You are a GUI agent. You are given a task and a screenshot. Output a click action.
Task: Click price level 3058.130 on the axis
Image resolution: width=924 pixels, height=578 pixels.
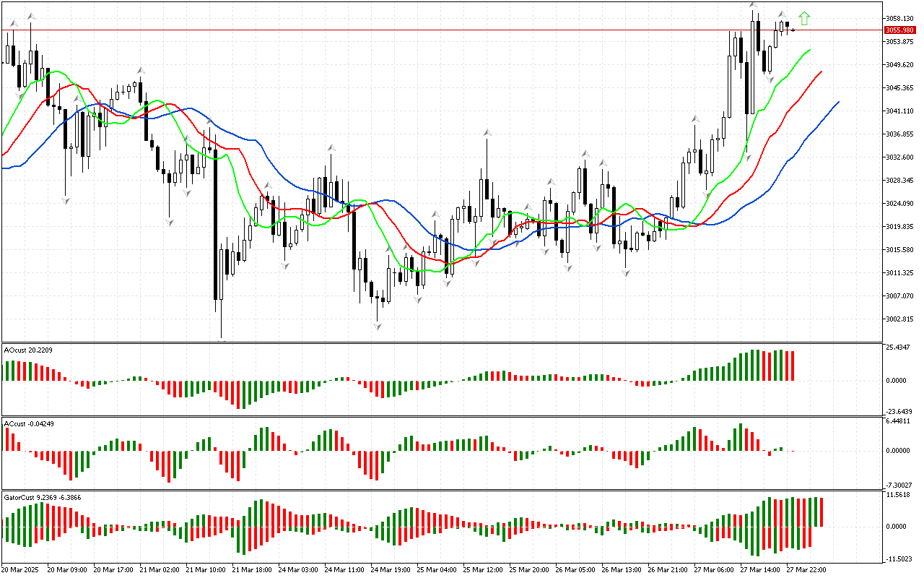pyautogui.click(x=899, y=19)
